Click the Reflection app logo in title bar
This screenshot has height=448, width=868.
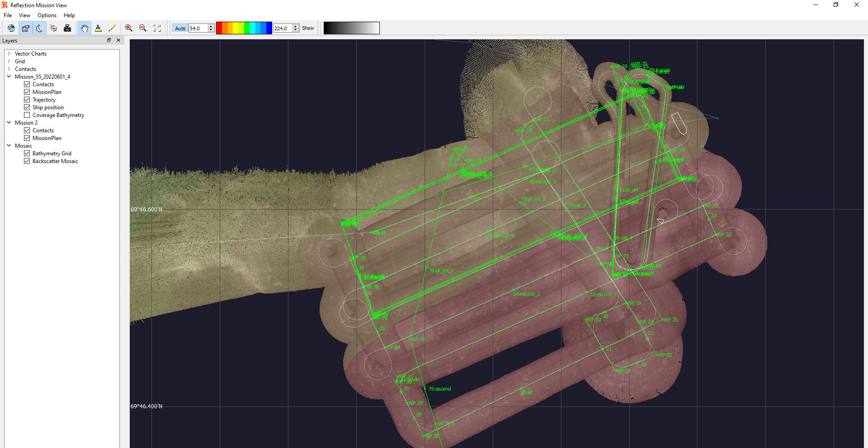tap(5, 5)
